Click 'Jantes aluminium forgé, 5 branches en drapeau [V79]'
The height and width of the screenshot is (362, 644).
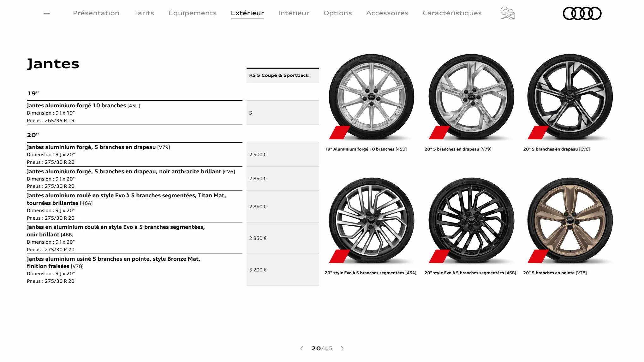[x=98, y=147]
